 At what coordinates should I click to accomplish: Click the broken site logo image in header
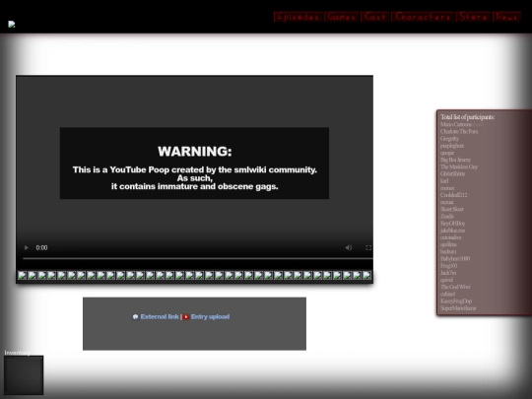12,24
